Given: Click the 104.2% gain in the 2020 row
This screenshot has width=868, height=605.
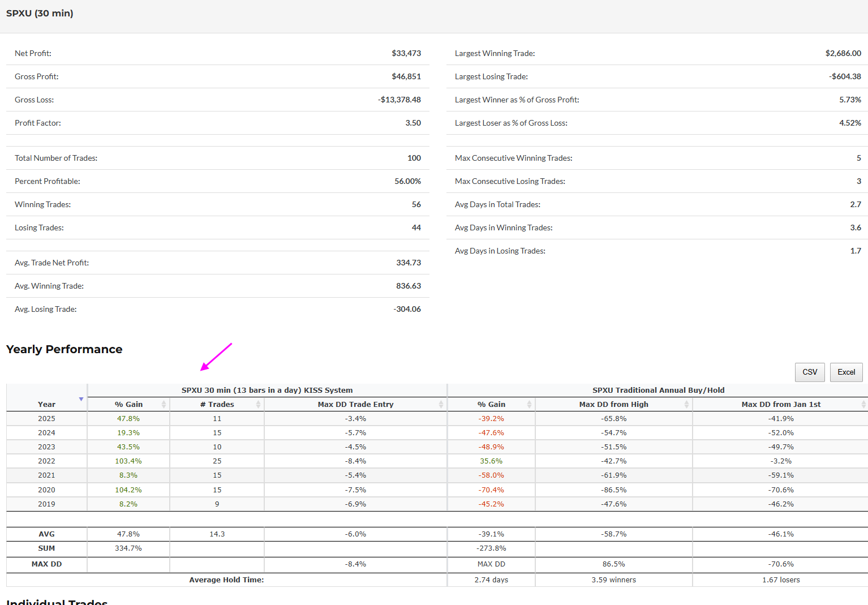Looking at the screenshot, I should [x=128, y=490].
